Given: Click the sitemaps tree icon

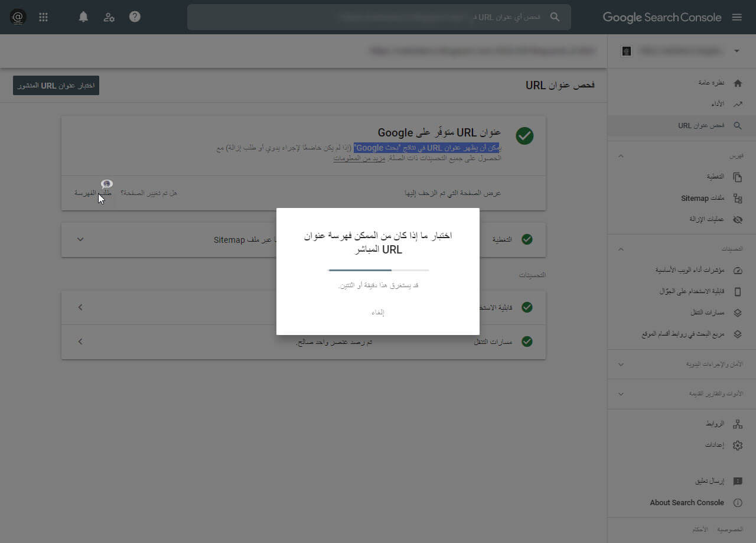Looking at the screenshot, I should pyautogui.click(x=738, y=199).
